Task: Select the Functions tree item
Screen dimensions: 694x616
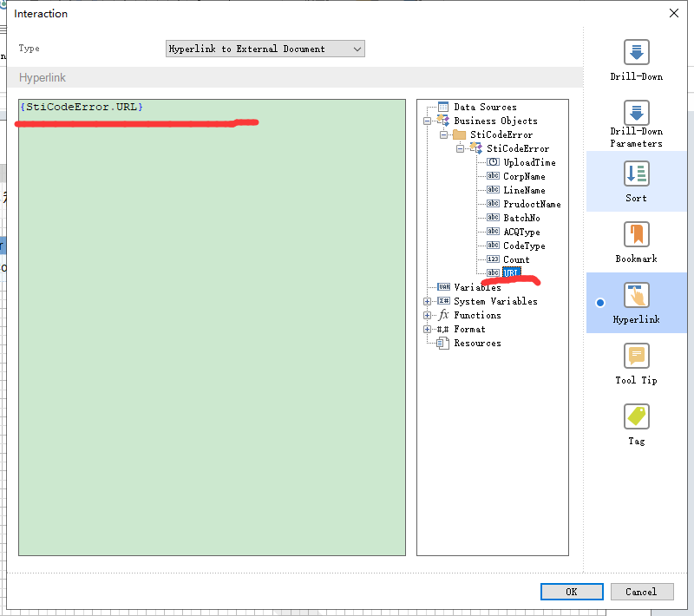Action: point(477,316)
